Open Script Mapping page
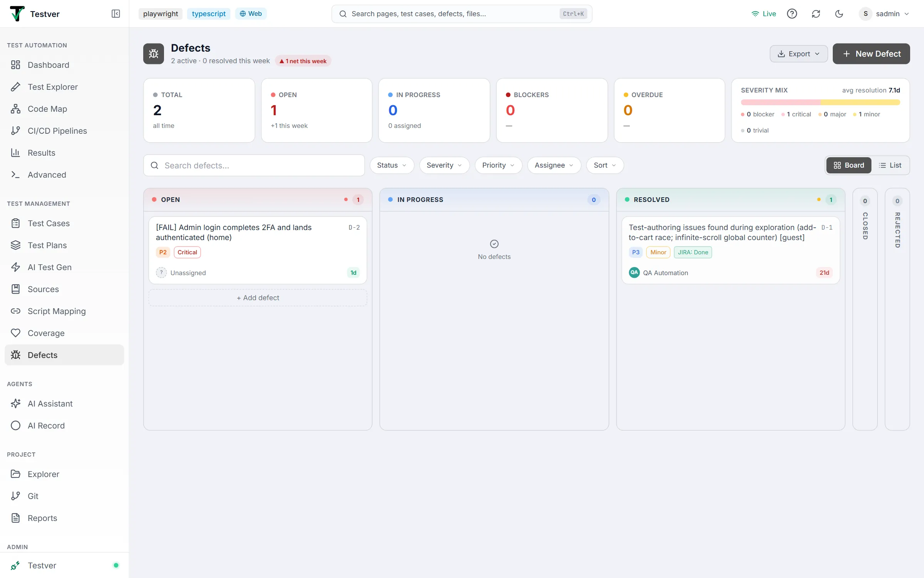Viewport: 924px width, 578px height. [x=64, y=311]
